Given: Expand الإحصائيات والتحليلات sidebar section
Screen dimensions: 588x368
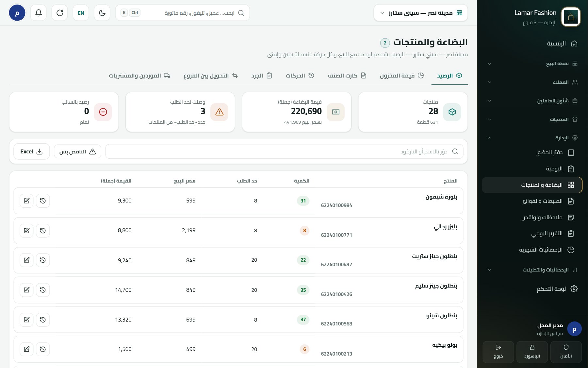Looking at the screenshot, I should 532,270.
